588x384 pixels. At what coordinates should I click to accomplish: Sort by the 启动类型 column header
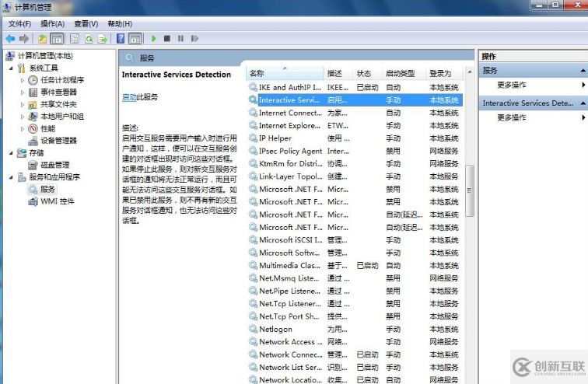point(404,73)
